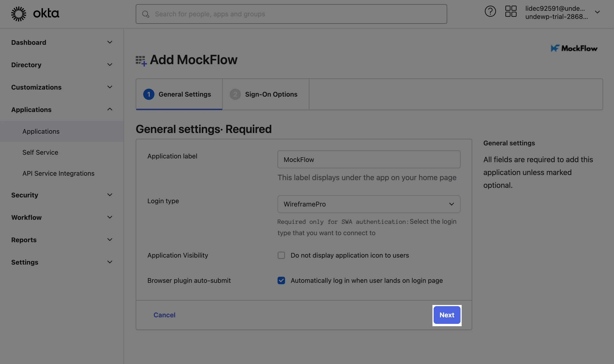Viewport: 614px width, 364px height.
Task: Switch to the Sign-On Options tab
Action: [x=266, y=94]
